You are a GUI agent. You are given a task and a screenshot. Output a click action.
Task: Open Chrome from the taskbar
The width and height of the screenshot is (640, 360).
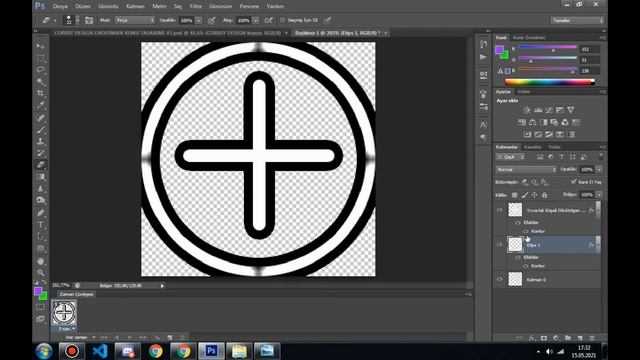pos(156,351)
